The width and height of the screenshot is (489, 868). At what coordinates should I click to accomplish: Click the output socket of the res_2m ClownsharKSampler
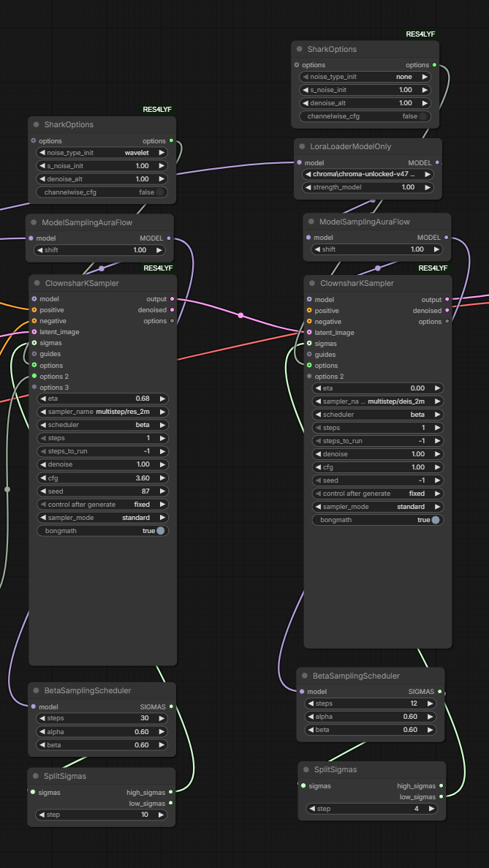172,299
